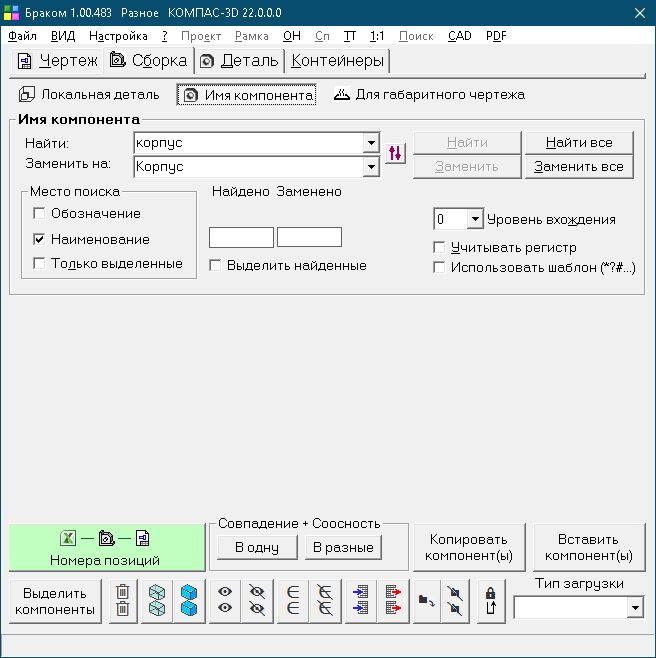Open the PDF menu
This screenshot has width=656, height=658.
tap(496, 36)
